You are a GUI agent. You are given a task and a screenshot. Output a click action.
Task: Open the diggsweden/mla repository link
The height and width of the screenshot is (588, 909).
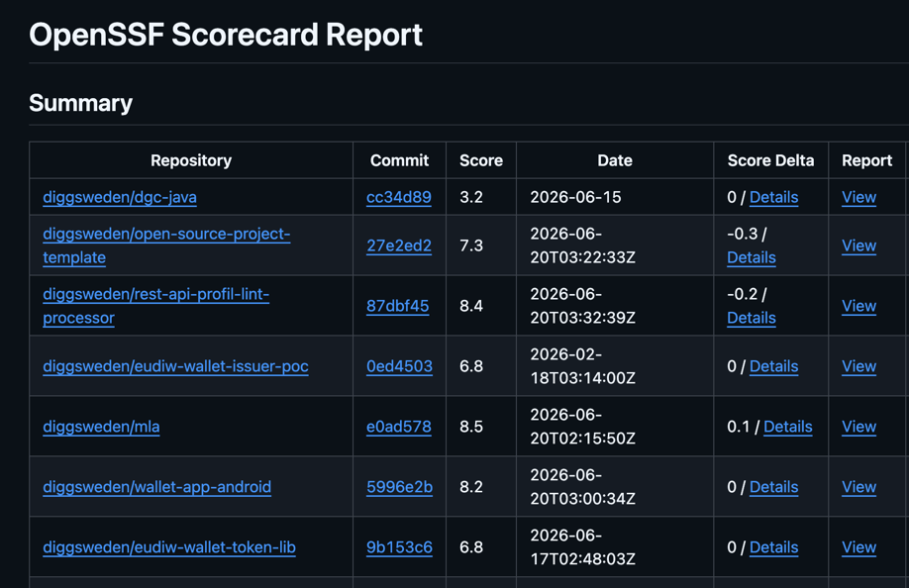pyautogui.click(x=101, y=427)
